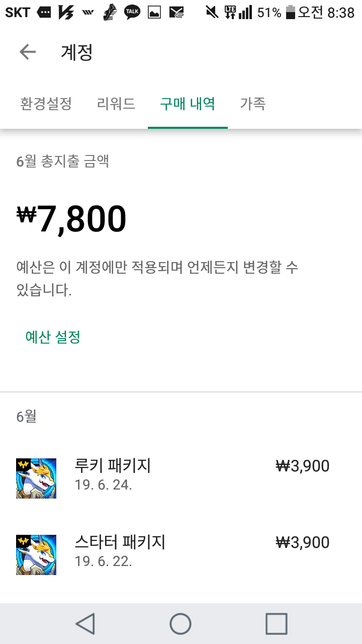Tap the mute indicator in status bar

tap(212, 12)
